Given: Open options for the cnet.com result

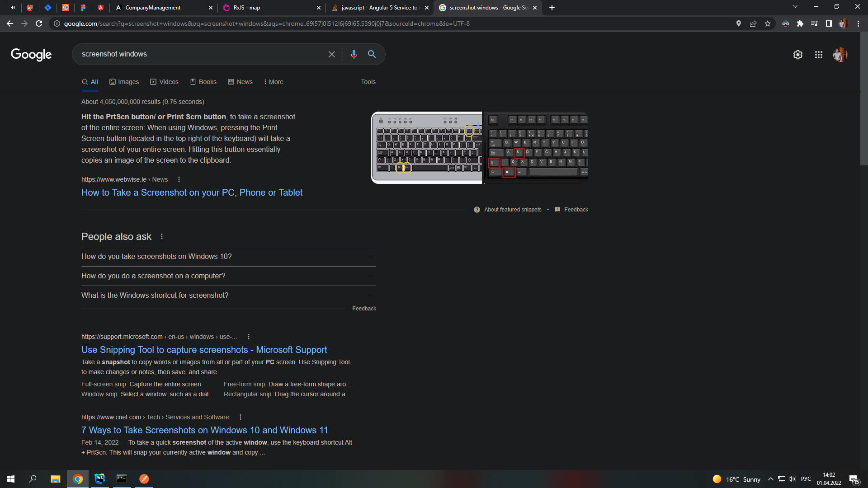Looking at the screenshot, I should pos(241,417).
